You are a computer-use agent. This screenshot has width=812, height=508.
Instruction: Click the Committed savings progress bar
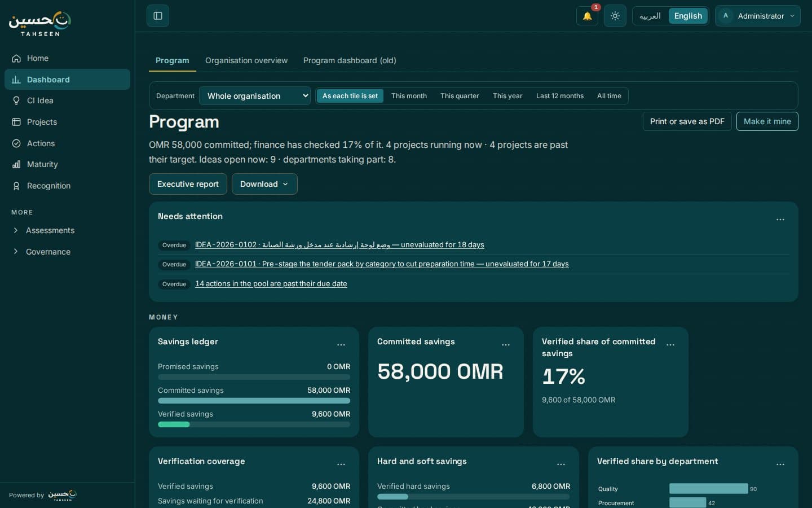254,401
